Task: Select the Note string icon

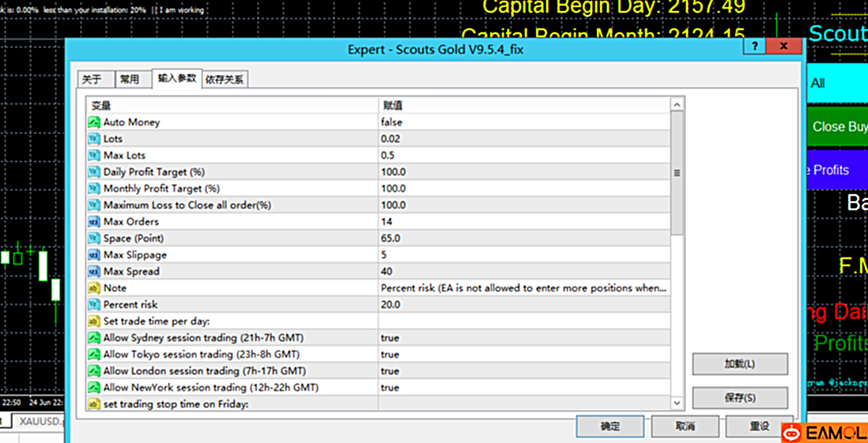Action: coord(93,288)
